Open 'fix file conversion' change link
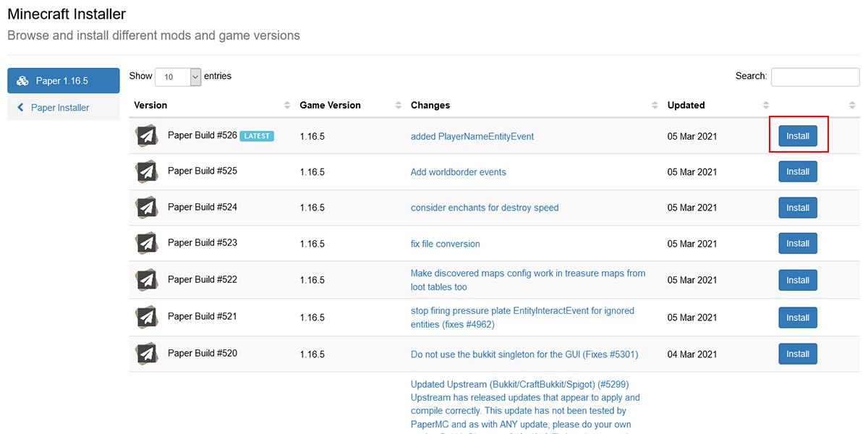The image size is (868, 434). click(446, 244)
